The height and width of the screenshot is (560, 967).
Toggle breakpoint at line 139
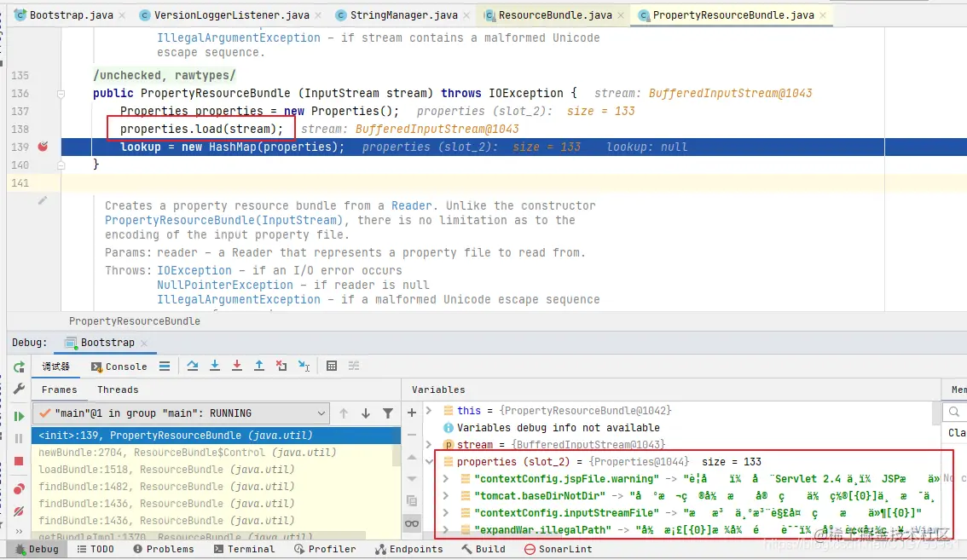click(43, 146)
